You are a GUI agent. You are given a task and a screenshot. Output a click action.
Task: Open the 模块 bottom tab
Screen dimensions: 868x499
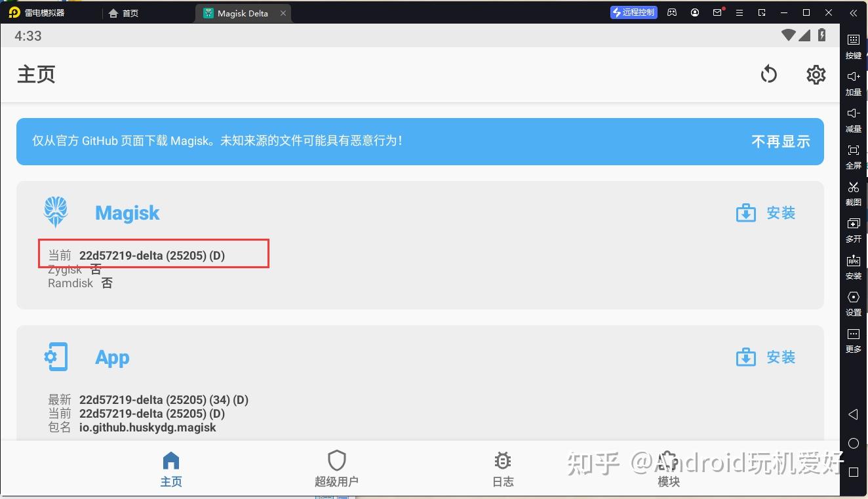668,469
